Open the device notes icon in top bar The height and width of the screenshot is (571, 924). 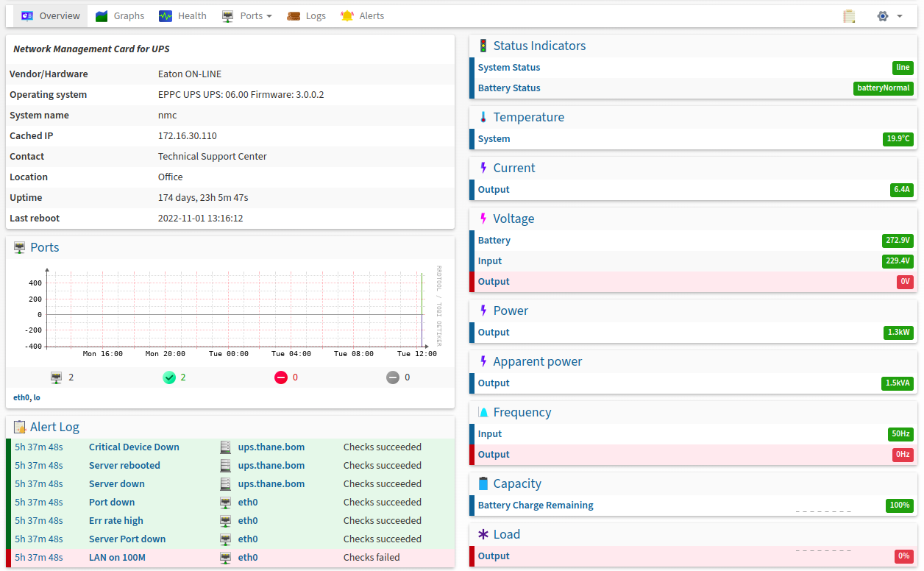850,16
